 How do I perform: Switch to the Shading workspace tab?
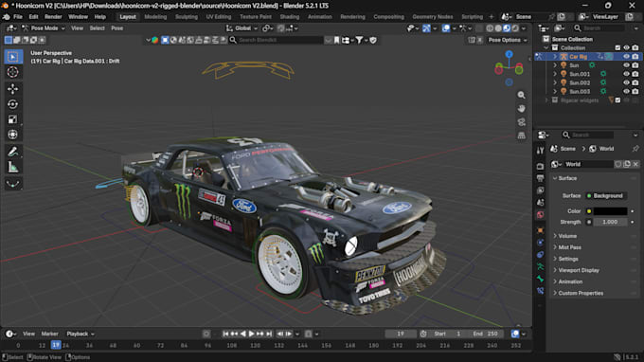point(290,17)
